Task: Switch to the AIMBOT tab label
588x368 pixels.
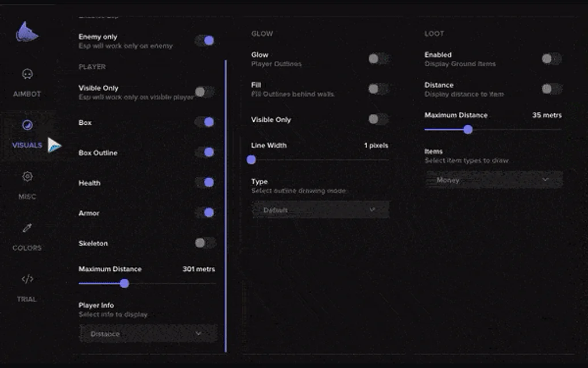Action: pyautogui.click(x=27, y=94)
